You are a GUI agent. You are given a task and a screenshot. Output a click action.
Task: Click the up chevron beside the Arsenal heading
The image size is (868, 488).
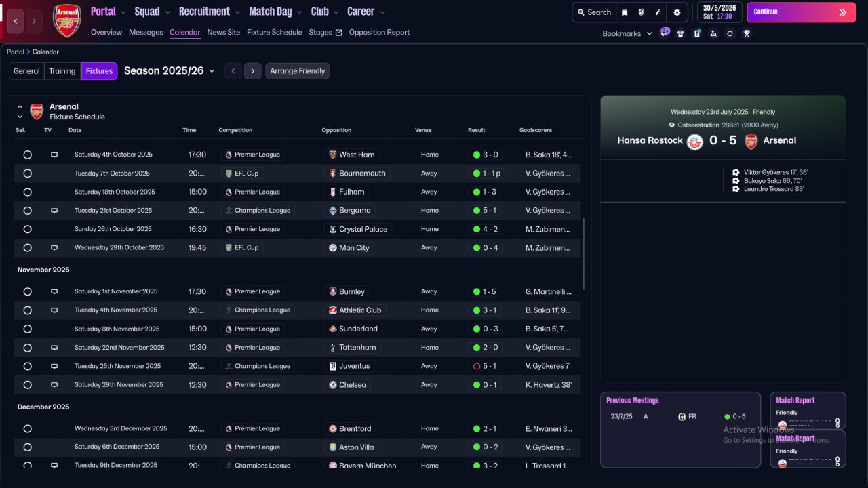20,107
